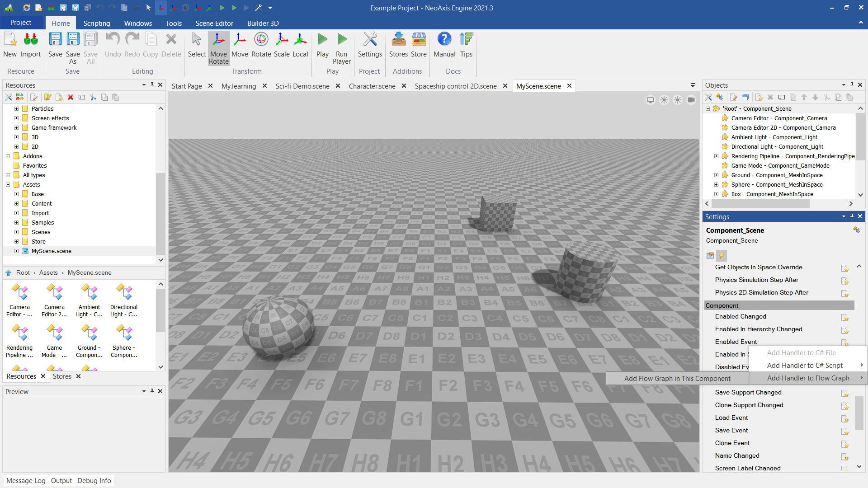Collapse the Assets folder tree
The width and height of the screenshot is (868, 488).
8,185
